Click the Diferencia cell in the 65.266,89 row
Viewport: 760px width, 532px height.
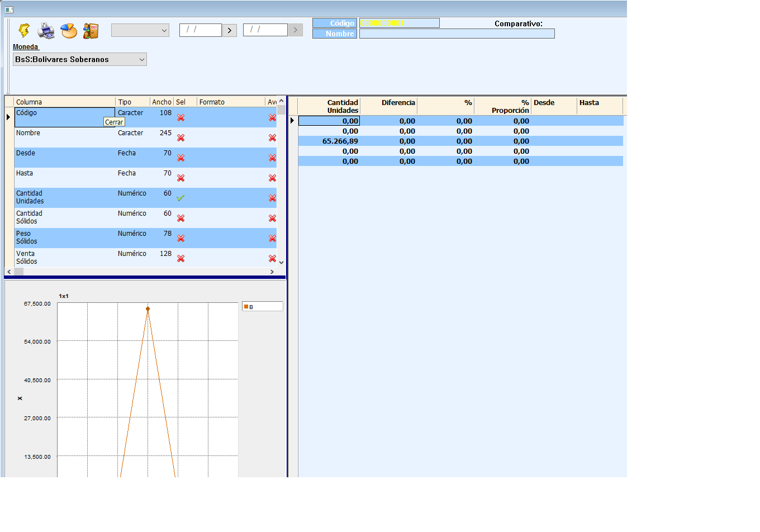[389, 141]
